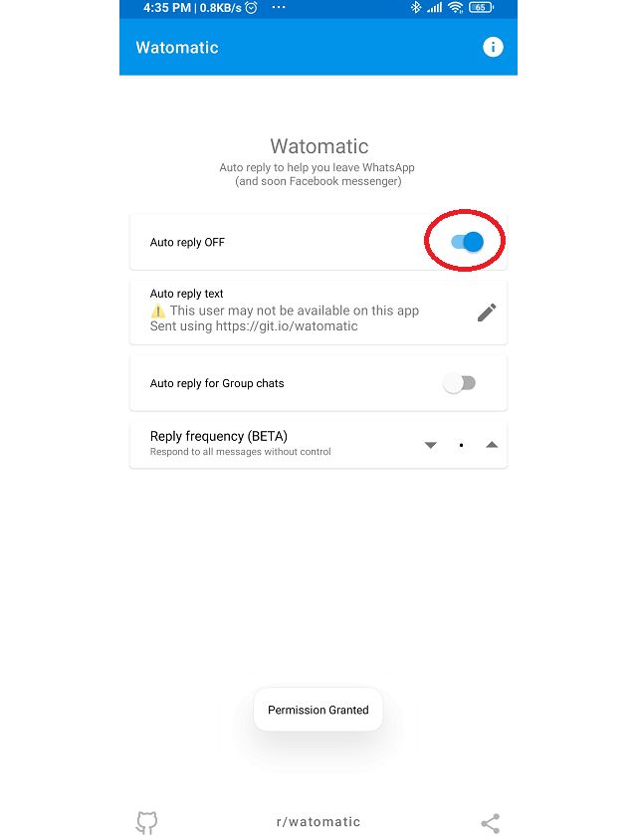Open the r/watomatic subreddit link

tap(318, 822)
